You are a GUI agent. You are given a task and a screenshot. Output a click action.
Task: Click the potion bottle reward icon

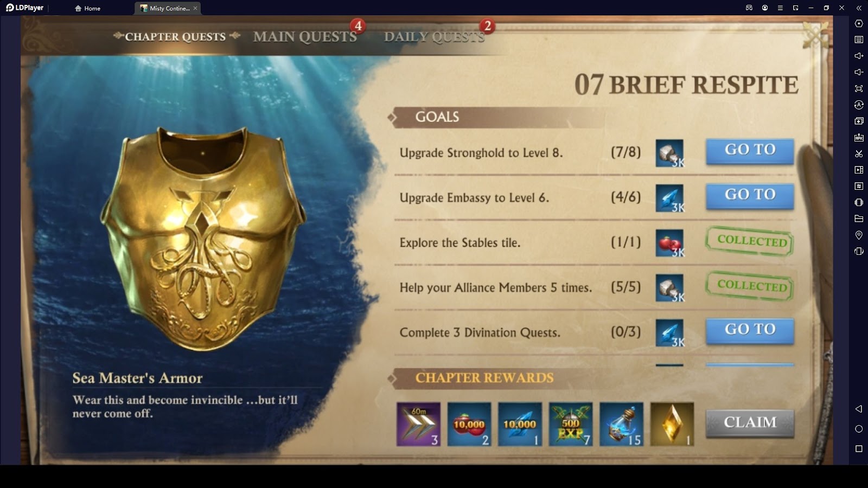point(621,424)
